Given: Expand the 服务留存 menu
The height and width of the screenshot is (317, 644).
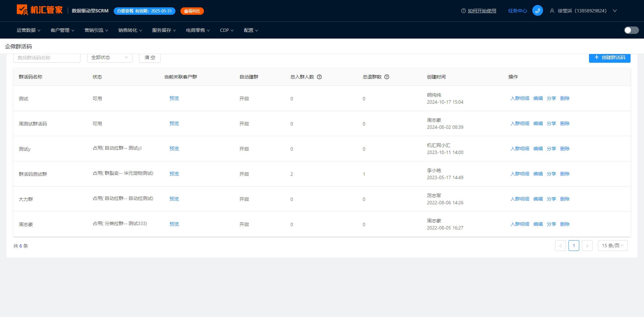Looking at the screenshot, I should pos(164,30).
